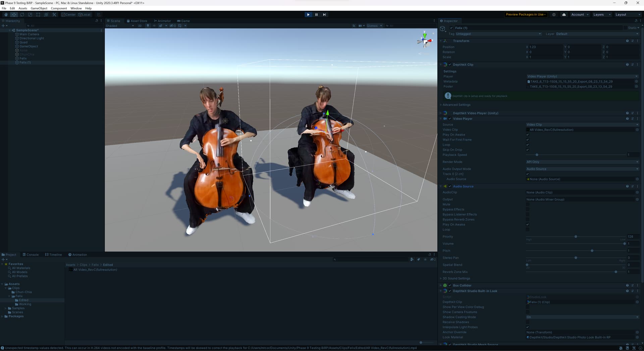This screenshot has width=644, height=351.
Task: Toggle the Center pivot mode button
Action: 69,15
